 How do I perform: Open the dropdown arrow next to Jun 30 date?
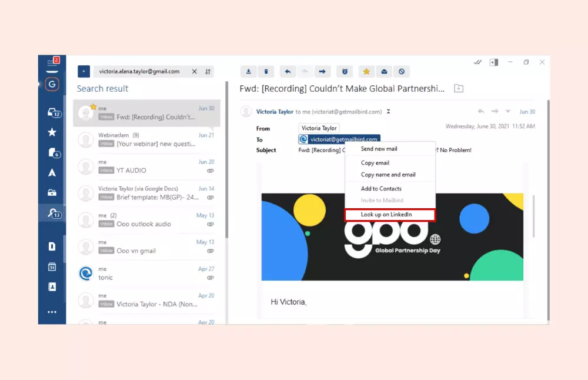click(x=508, y=111)
